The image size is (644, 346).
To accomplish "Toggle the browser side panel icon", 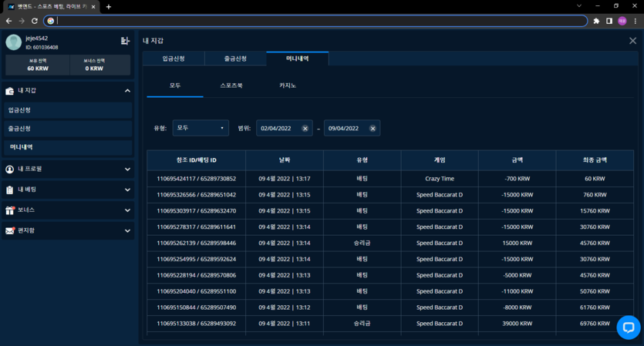I will coord(609,21).
